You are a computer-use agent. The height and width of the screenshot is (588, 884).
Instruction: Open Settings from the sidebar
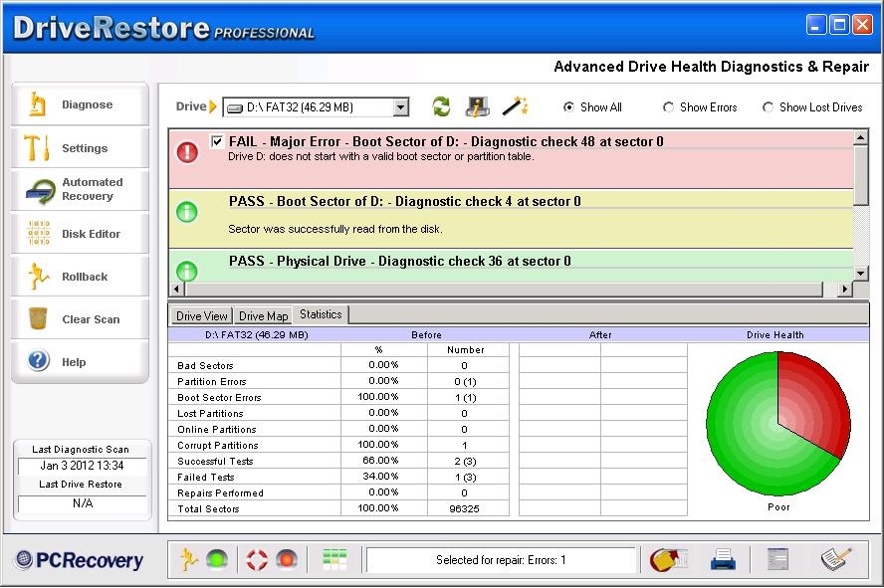tap(80, 147)
